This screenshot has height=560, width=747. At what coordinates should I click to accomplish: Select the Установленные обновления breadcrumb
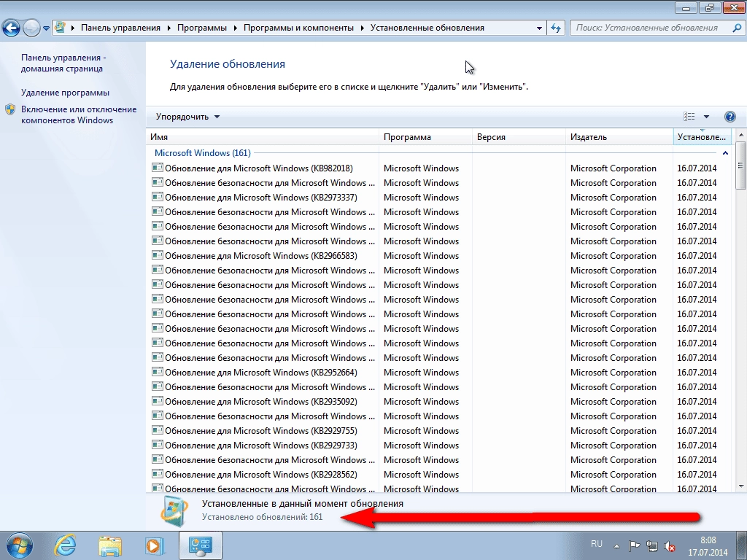[x=427, y=28]
